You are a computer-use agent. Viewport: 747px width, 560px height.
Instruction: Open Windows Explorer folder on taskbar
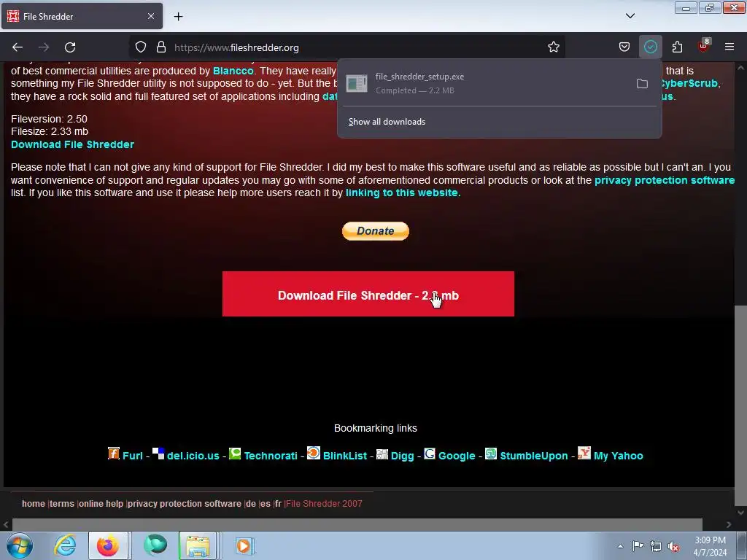(x=198, y=545)
